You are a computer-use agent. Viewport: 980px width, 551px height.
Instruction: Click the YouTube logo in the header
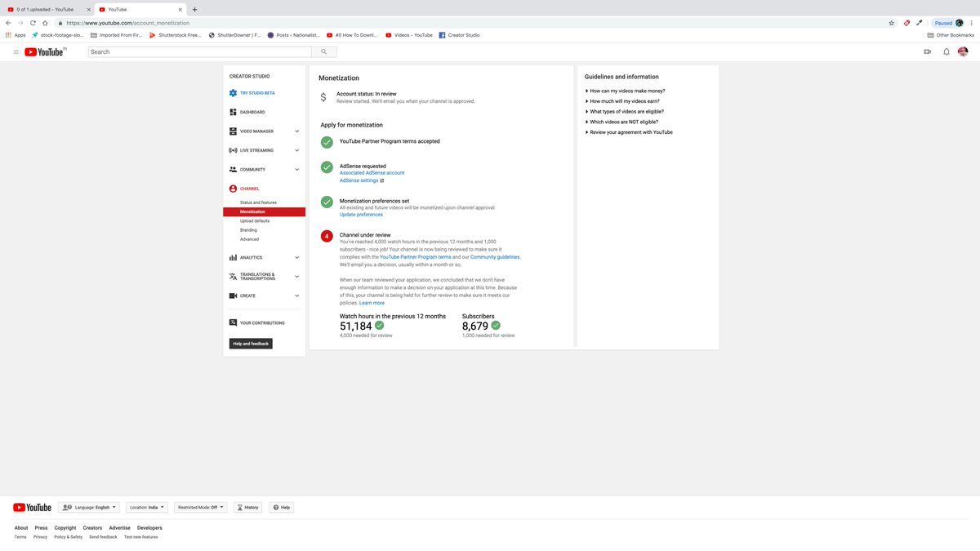pyautogui.click(x=46, y=51)
